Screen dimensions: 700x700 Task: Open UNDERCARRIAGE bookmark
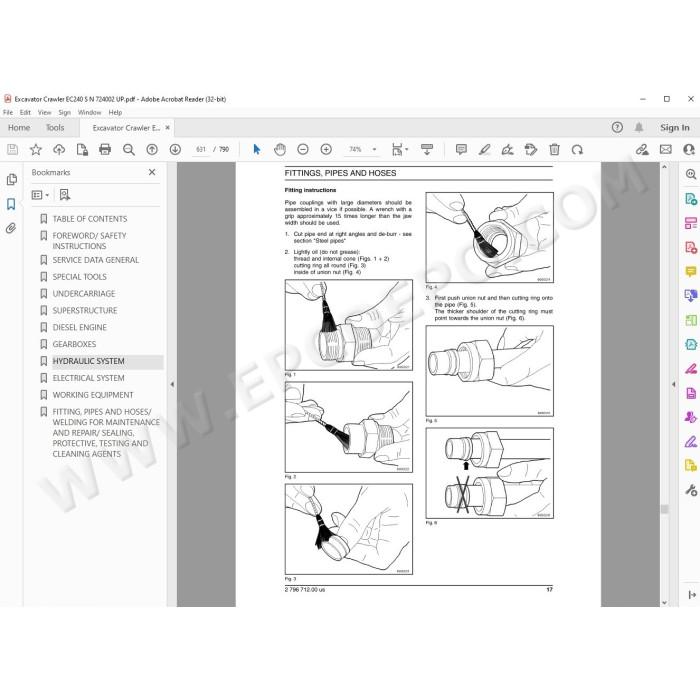[84, 294]
